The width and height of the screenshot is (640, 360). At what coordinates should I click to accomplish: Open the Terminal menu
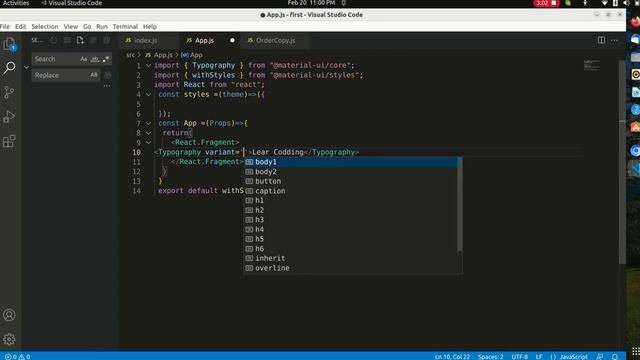125,27
